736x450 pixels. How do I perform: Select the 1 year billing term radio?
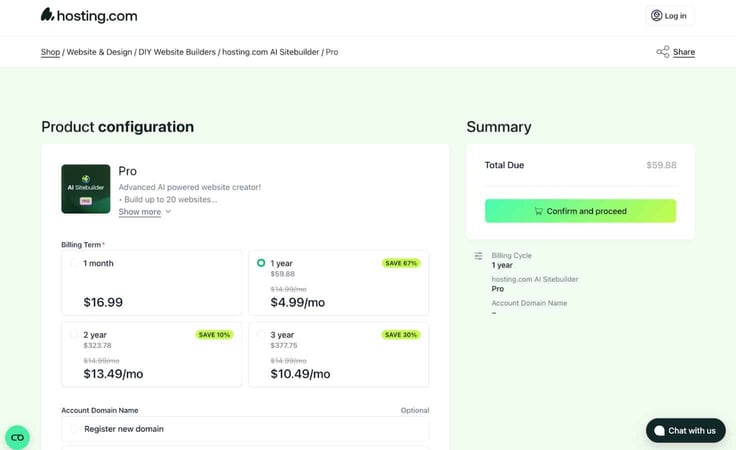(x=261, y=263)
